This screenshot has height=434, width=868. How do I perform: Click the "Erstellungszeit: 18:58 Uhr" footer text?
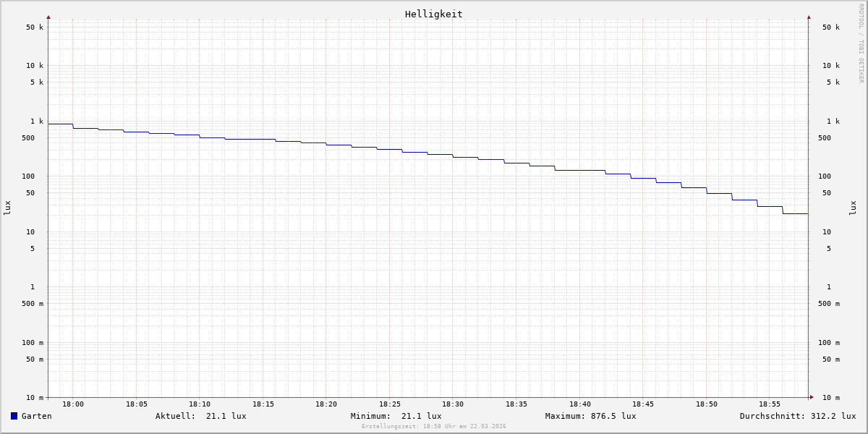tap(434, 427)
